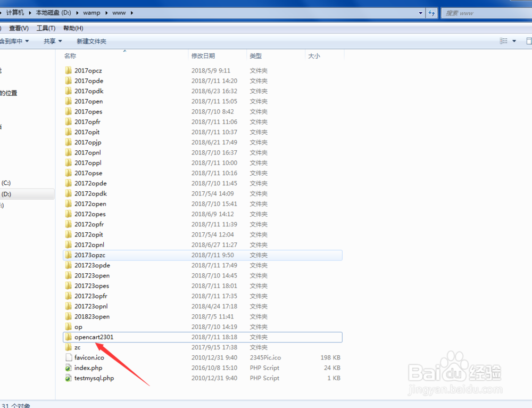Navigate to 本地磁盘 (D:) in the breadcrumb
532x408 pixels.
coord(53,13)
